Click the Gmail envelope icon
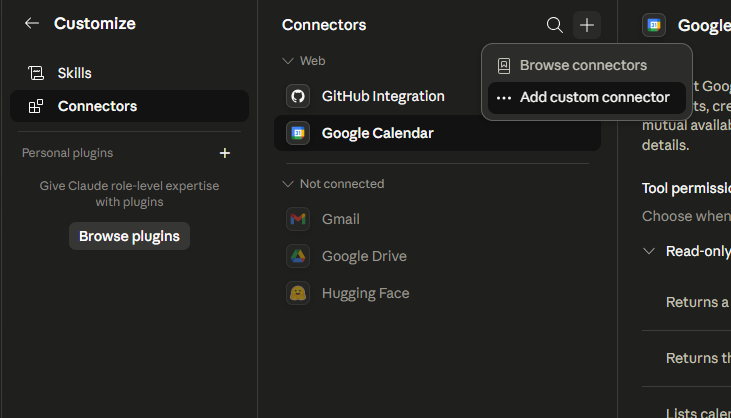This screenshot has width=731, height=418. pos(298,219)
